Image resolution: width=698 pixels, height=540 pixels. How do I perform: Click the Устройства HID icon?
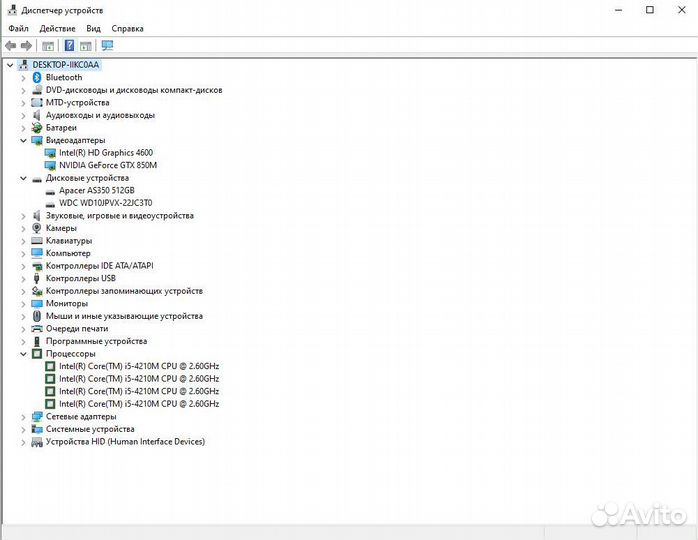tap(37, 442)
